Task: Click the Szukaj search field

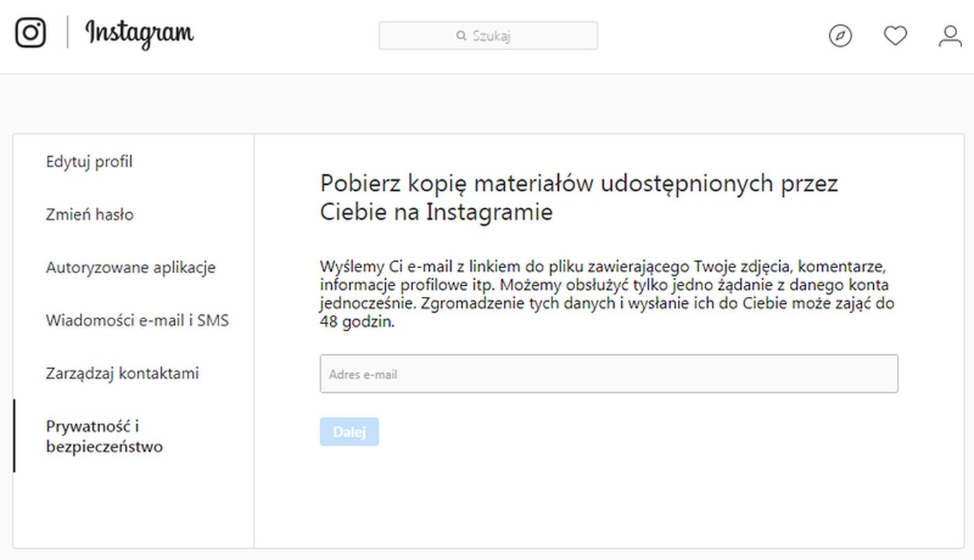Action: tap(488, 36)
